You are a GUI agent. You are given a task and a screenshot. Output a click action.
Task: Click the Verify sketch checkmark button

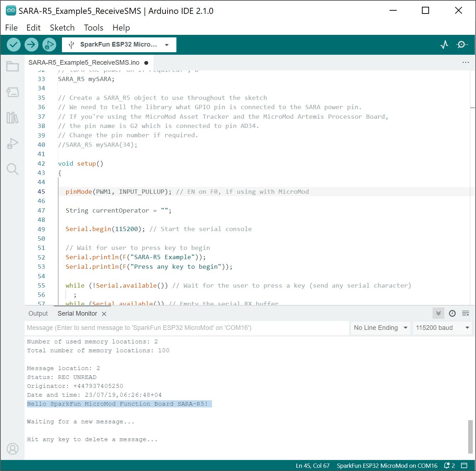tap(14, 44)
